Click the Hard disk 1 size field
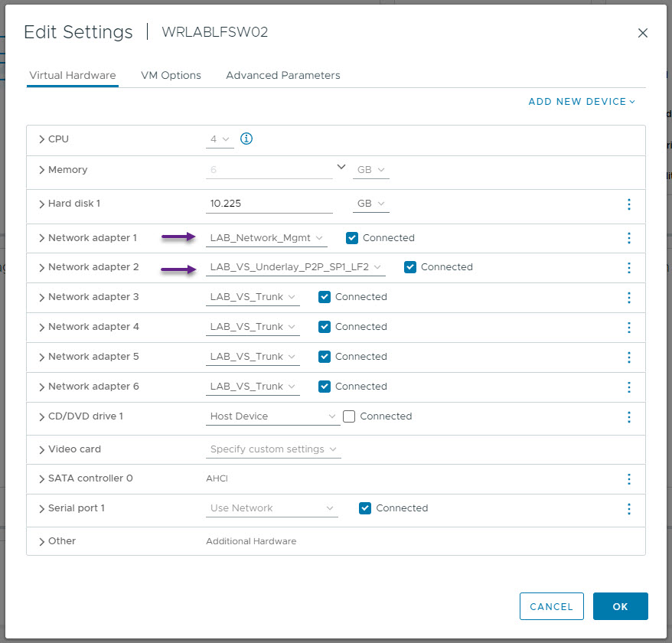 coord(269,204)
